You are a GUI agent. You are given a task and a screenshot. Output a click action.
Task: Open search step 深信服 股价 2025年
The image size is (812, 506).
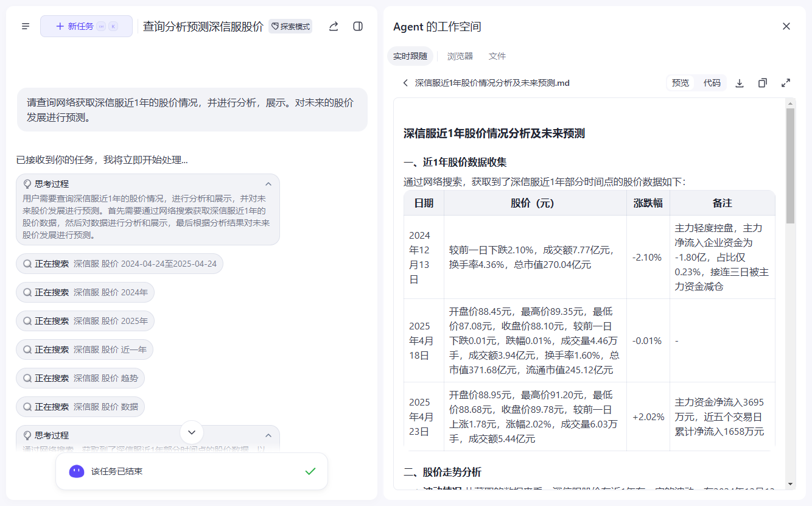[x=85, y=321]
